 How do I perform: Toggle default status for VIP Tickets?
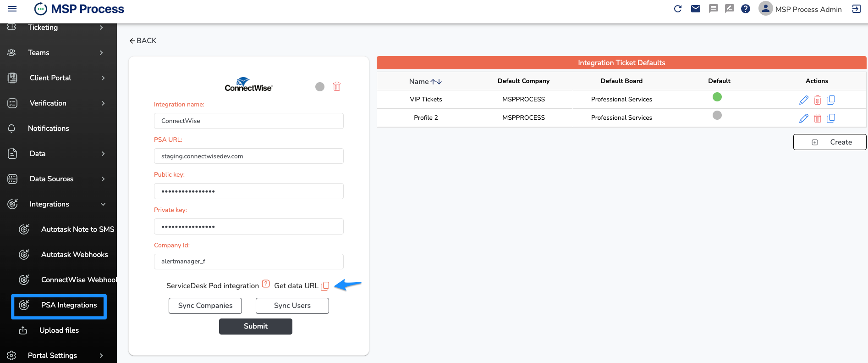[717, 97]
